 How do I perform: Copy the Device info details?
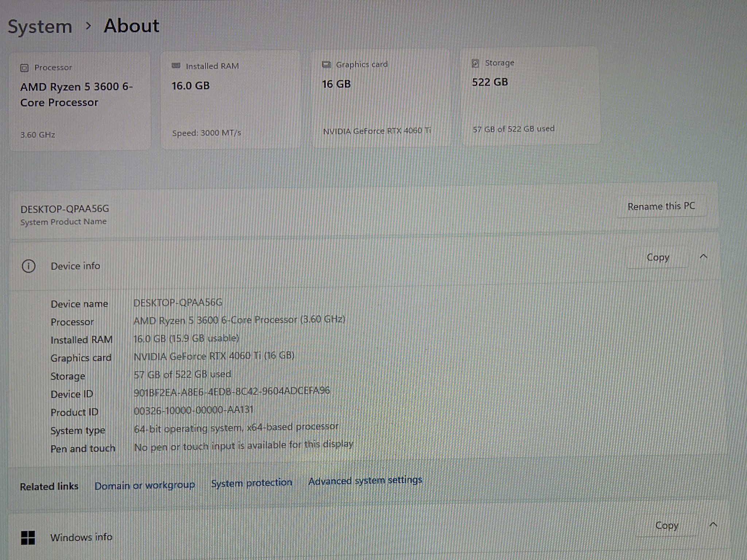point(658,257)
